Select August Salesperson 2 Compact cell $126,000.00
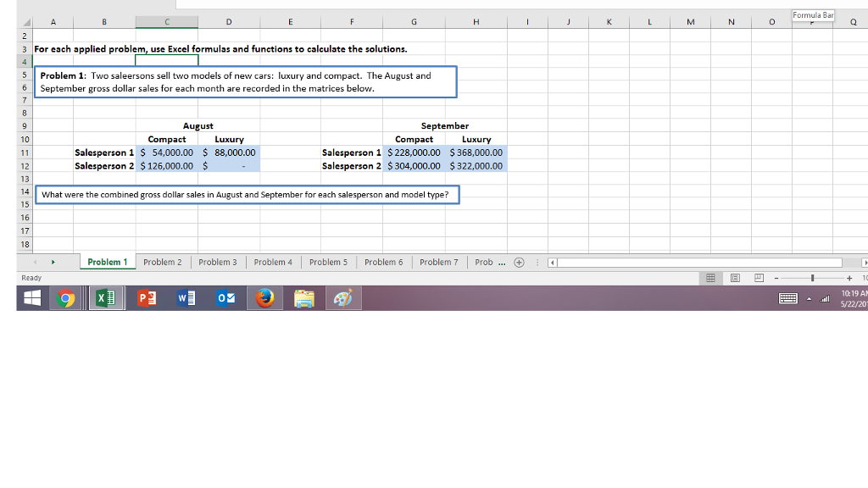868x488 pixels. (x=167, y=166)
